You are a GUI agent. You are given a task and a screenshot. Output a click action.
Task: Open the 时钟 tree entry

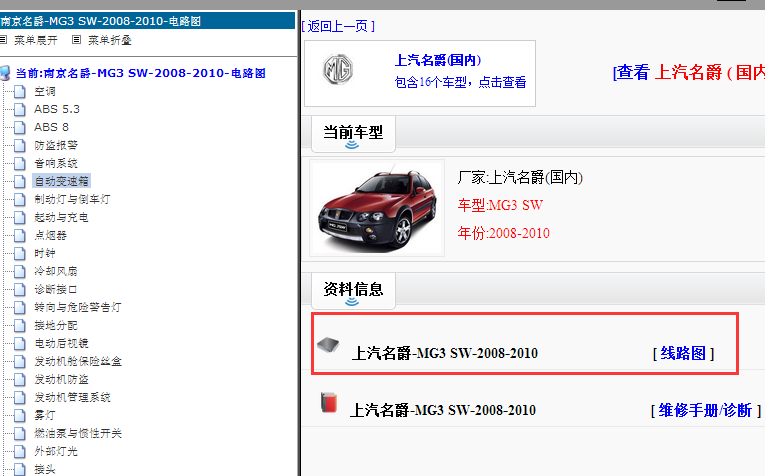(44, 253)
